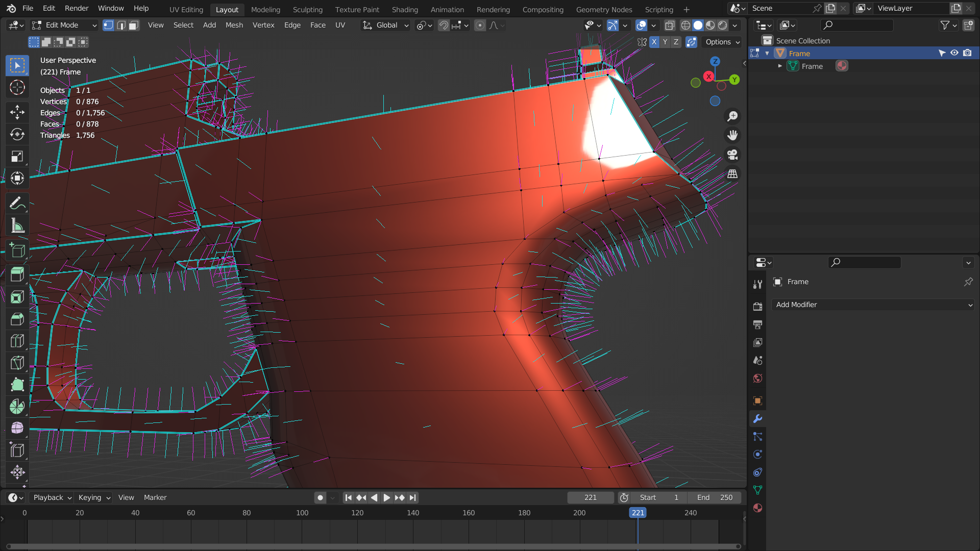The height and width of the screenshot is (551, 980).
Task: Select the Loop Cut tool
Action: click(17, 341)
